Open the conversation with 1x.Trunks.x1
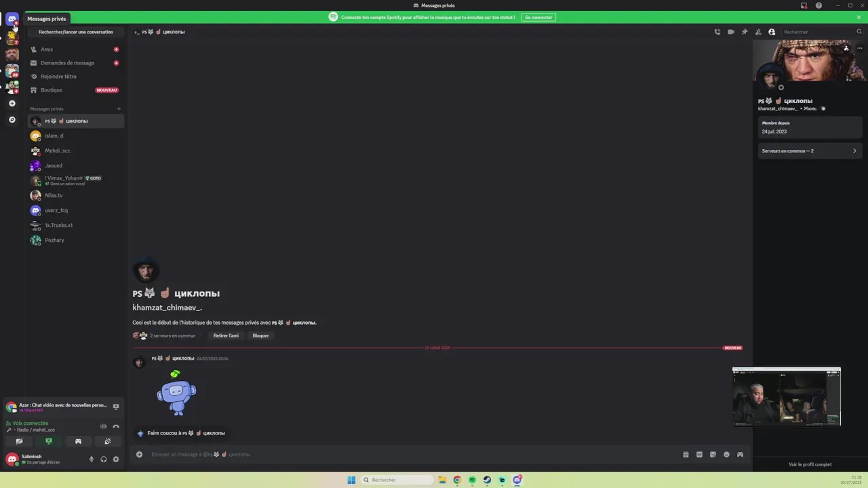868x488 pixels. pos(75,225)
